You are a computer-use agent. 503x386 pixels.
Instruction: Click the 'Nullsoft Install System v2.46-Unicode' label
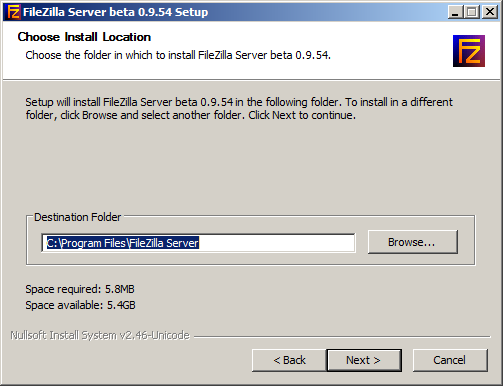100,335
